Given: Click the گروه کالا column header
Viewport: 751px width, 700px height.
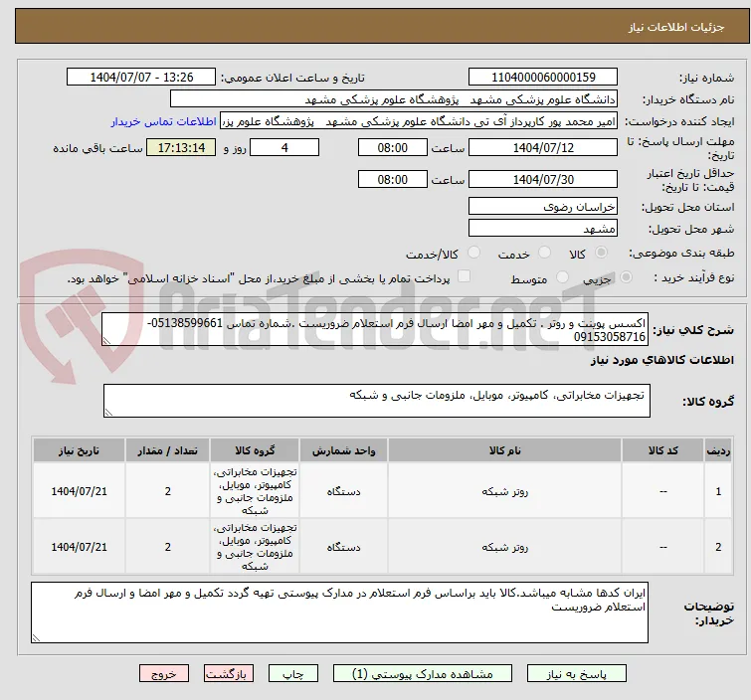Looking at the screenshot, I should pyautogui.click(x=255, y=450).
